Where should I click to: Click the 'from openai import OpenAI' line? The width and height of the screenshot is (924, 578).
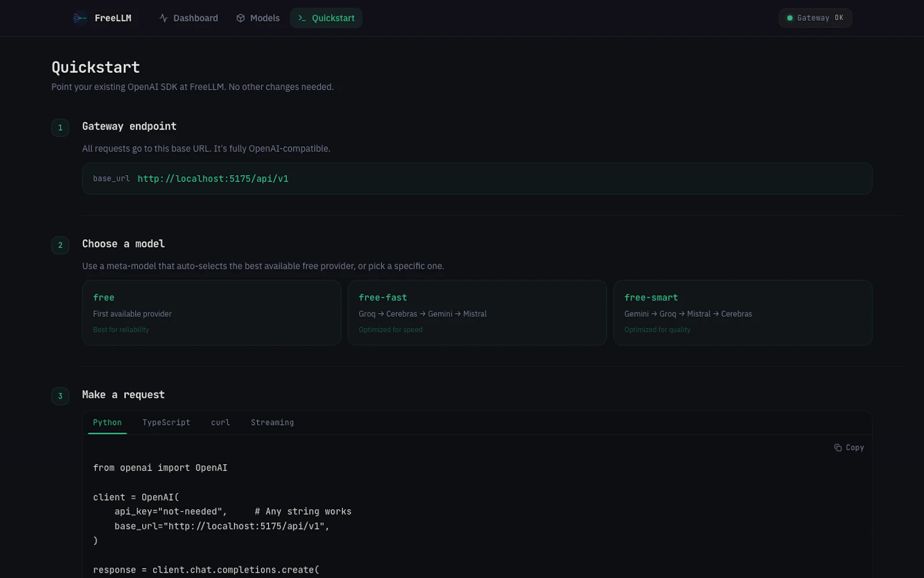pyautogui.click(x=160, y=468)
